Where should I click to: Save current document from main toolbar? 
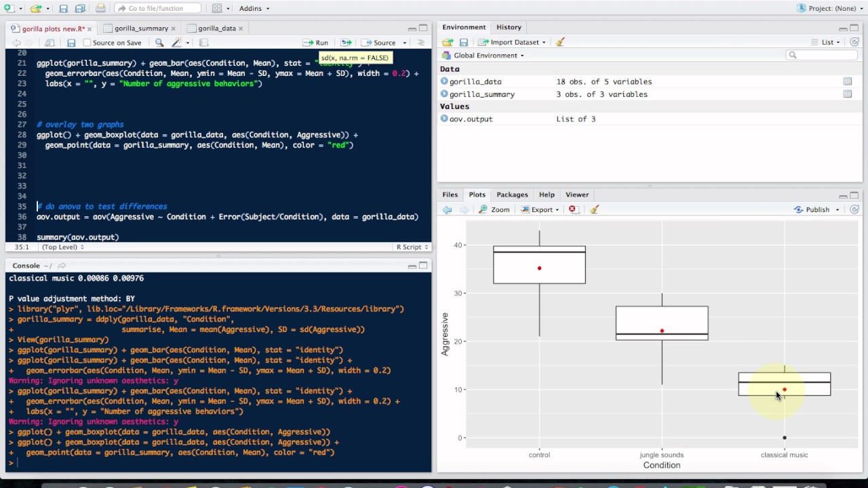pos(63,8)
